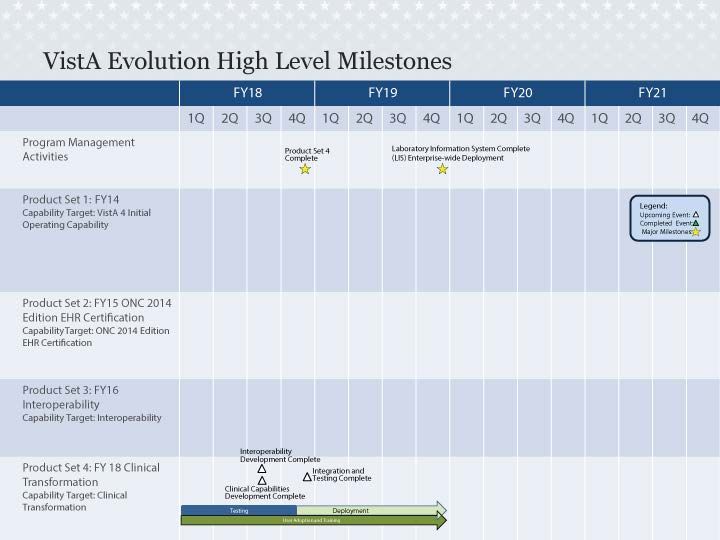Click the FY21 header
Screen dimensions: 720x540
tap(652, 93)
